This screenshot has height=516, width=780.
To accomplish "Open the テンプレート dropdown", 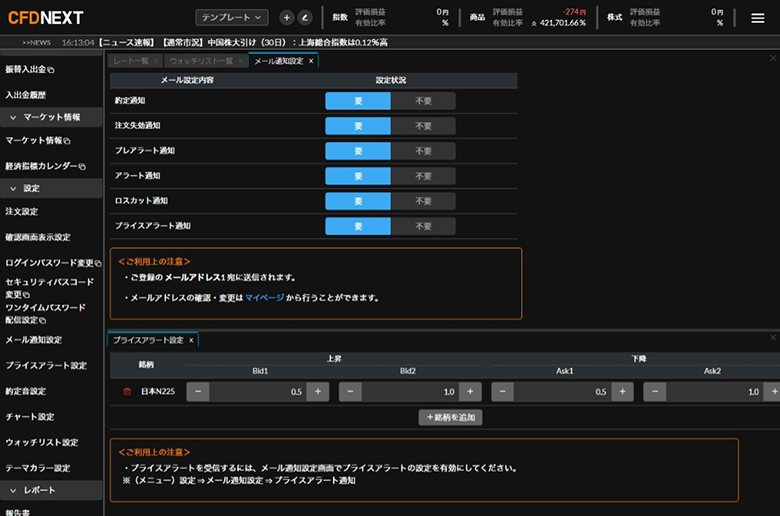I will (232, 17).
